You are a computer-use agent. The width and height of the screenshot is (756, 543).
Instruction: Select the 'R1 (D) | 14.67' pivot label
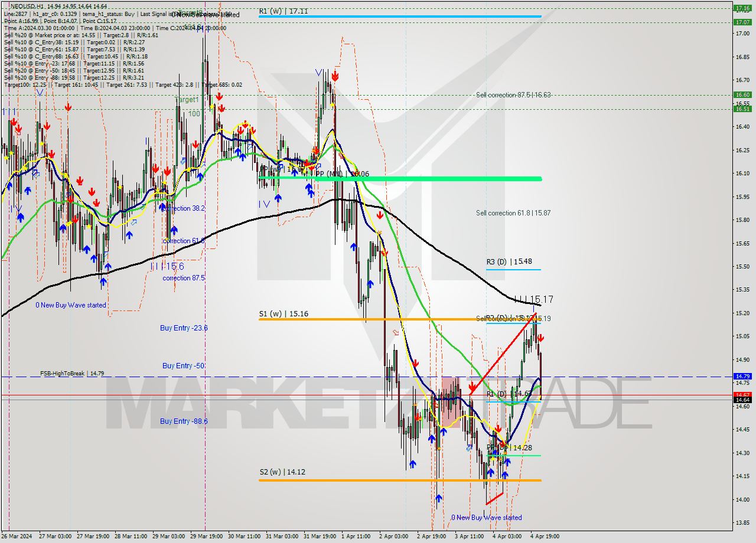pyautogui.click(x=509, y=394)
